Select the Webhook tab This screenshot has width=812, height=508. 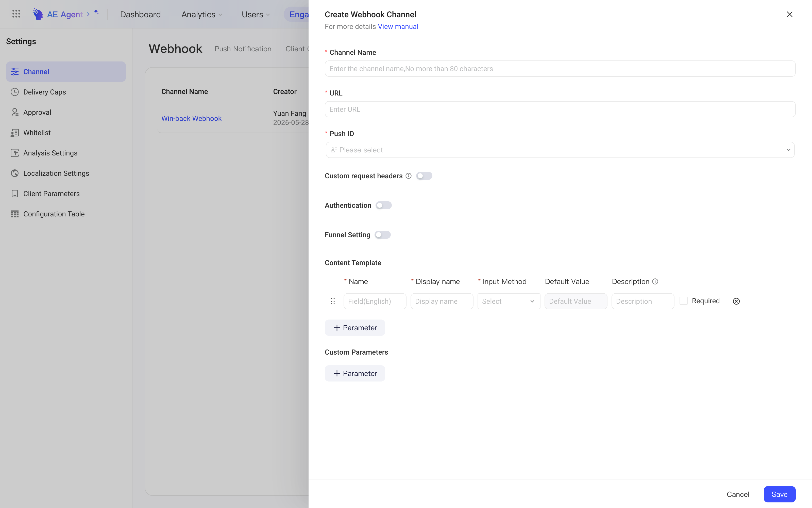tap(176, 49)
